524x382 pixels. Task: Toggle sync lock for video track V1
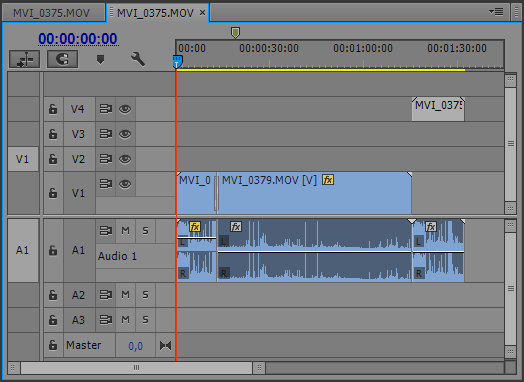[x=106, y=184]
